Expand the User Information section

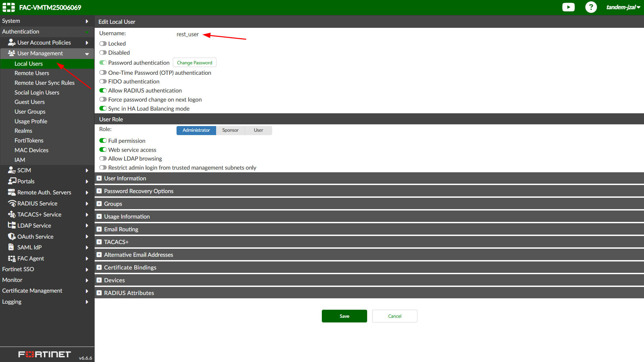[x=99, y=178]
